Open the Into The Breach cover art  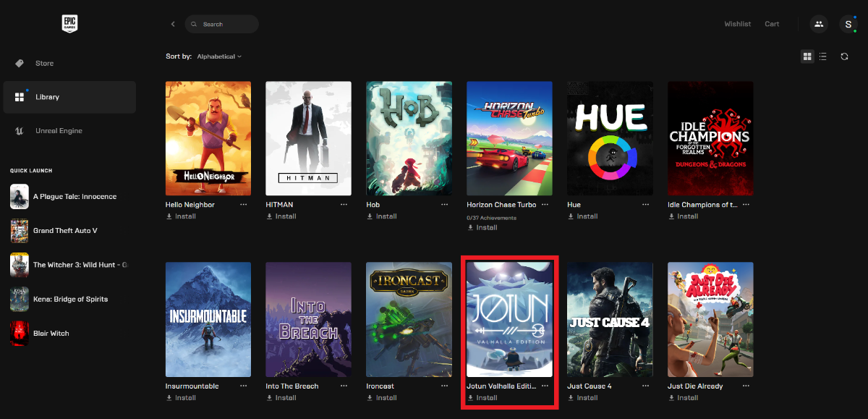point(308,319)
